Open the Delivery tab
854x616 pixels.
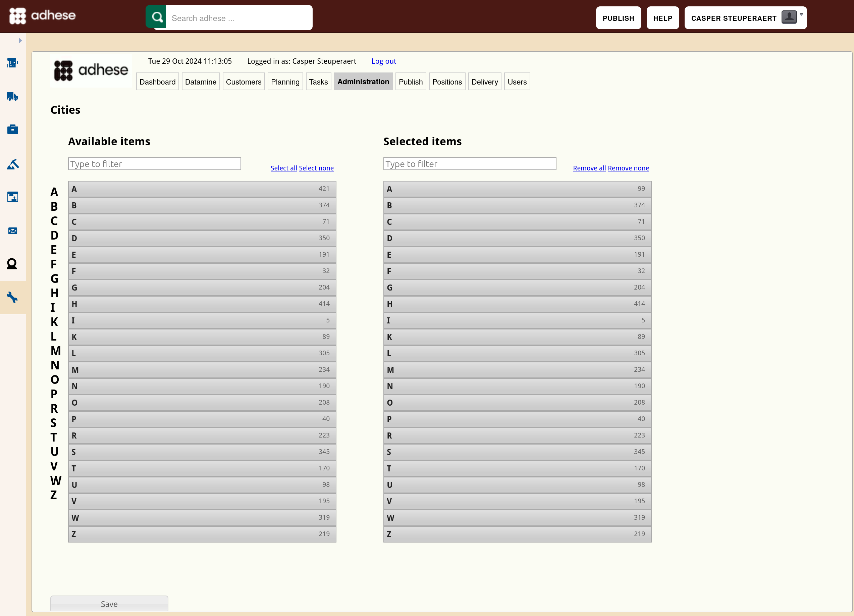click(x=484, y=82)
